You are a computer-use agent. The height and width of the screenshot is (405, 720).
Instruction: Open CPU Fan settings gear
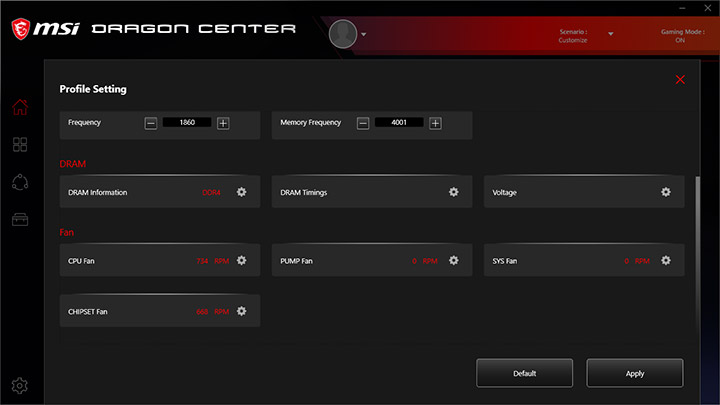pyautogui.click(x=242, y=260)
